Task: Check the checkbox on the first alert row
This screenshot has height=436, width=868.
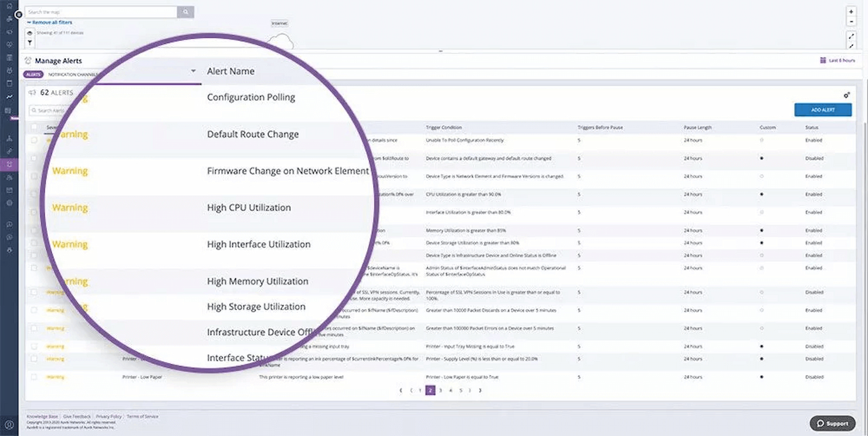Action: (33, 140)
